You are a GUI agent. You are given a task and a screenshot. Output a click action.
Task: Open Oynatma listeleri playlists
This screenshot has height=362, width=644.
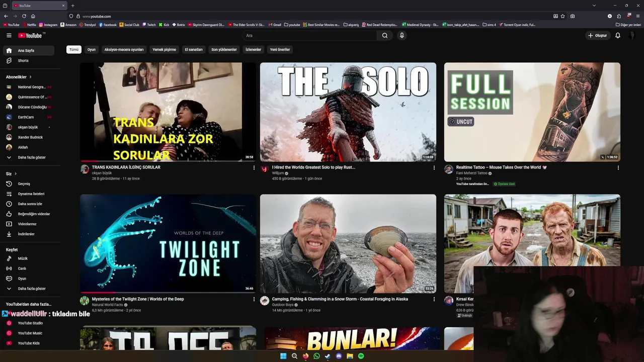click(28, 194)
